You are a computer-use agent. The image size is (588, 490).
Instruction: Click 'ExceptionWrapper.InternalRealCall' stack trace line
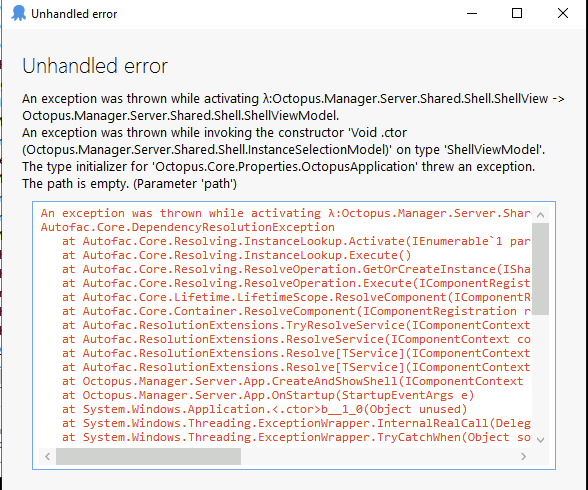296,423
